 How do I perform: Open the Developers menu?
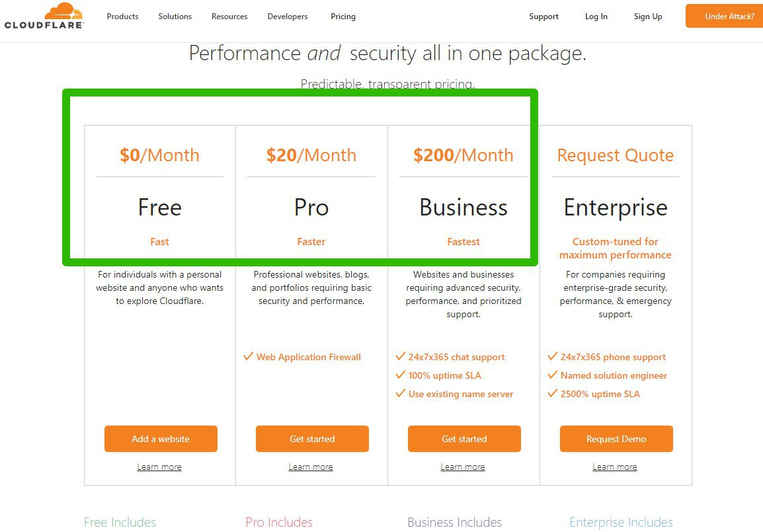pos(288,17)
